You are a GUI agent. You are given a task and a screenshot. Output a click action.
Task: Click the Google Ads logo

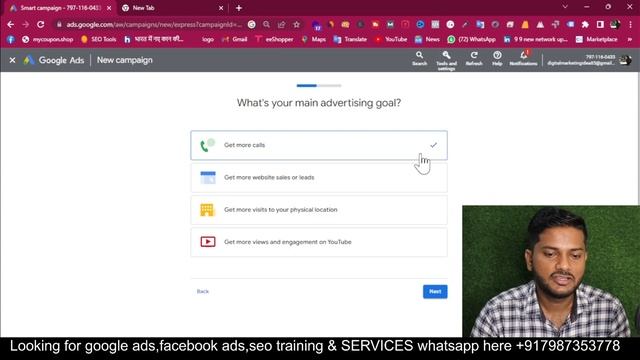point(53,60)
